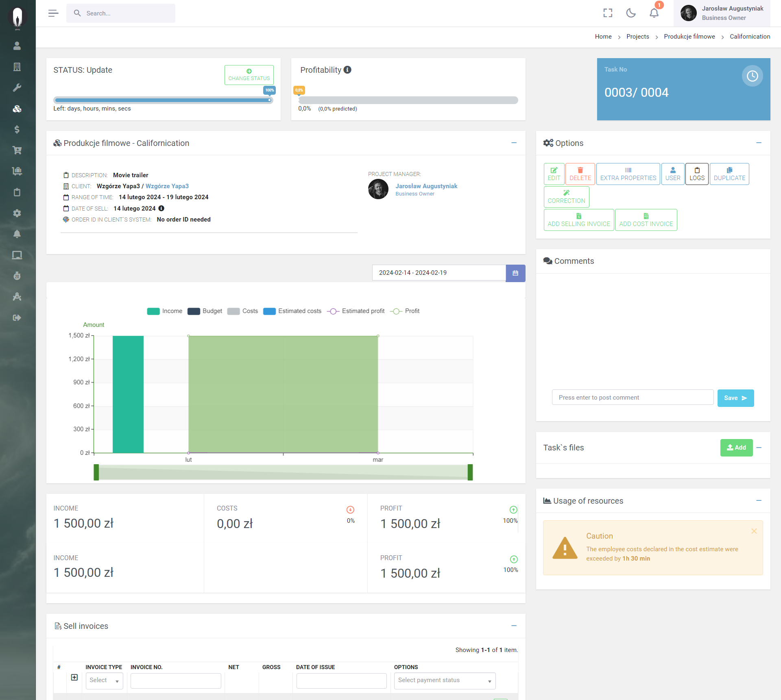Open the user icon in the sidebar
The height and width of the screenshot is (700, 781).
pos(17,46)
